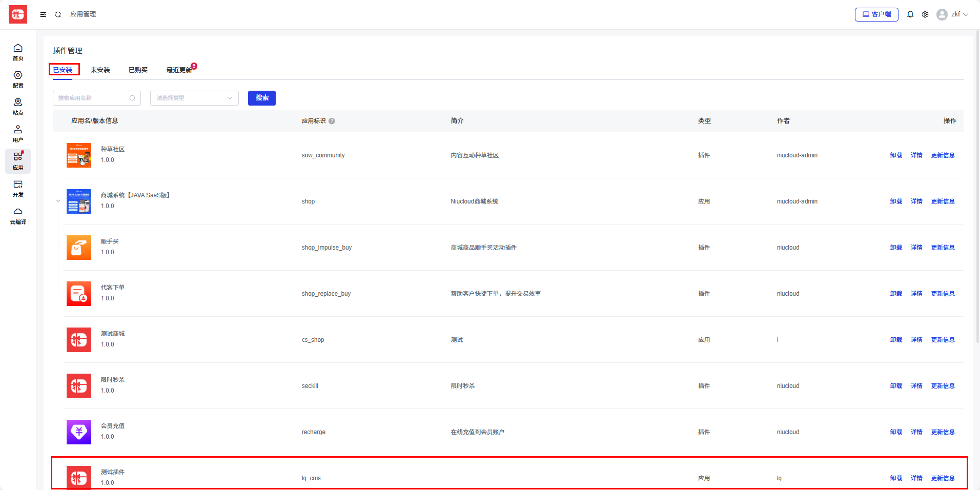Click the 应用标识 help question icon

point(332,121)
